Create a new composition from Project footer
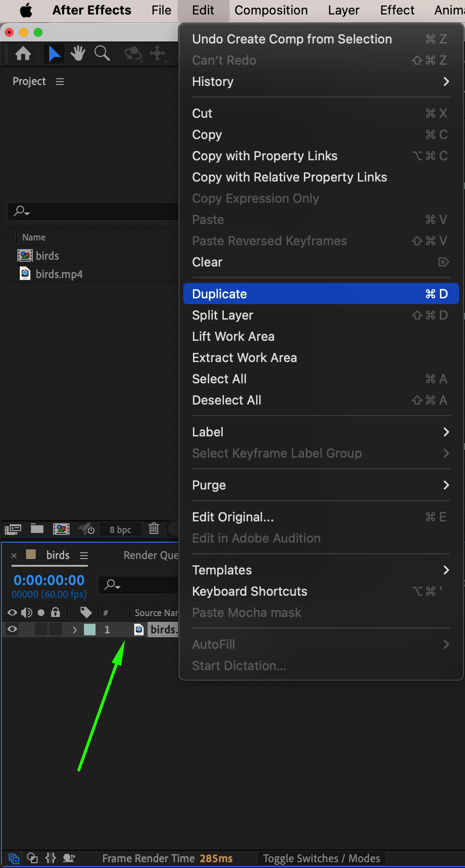This screenshot has width=465, height=868. click(61, 529)
